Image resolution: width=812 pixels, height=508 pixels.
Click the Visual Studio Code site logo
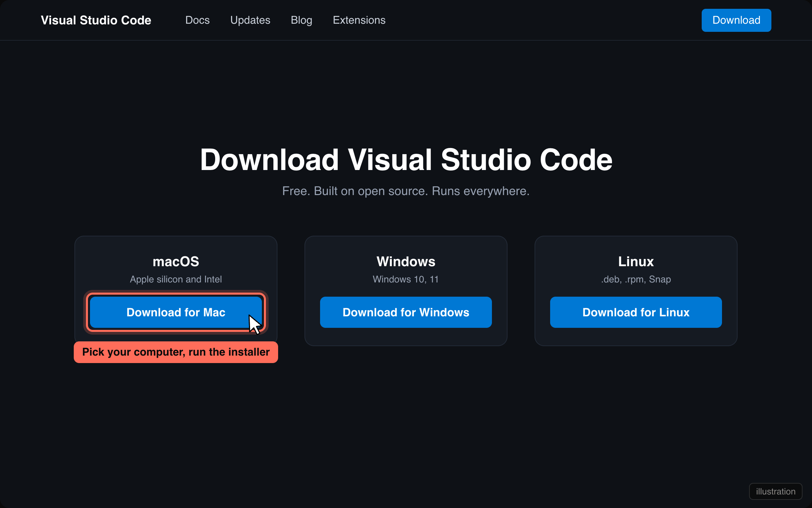pyautogui.click(x=96, y=20)
